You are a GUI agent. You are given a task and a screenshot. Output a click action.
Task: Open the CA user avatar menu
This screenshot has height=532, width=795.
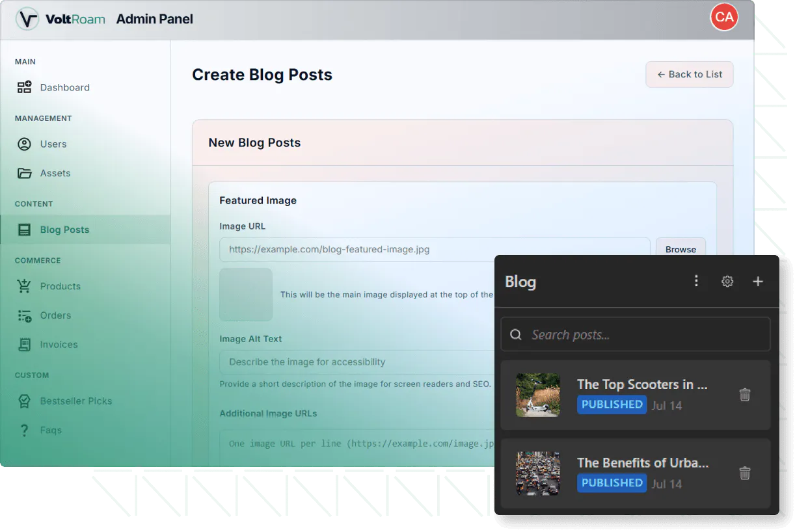[724, 18]
